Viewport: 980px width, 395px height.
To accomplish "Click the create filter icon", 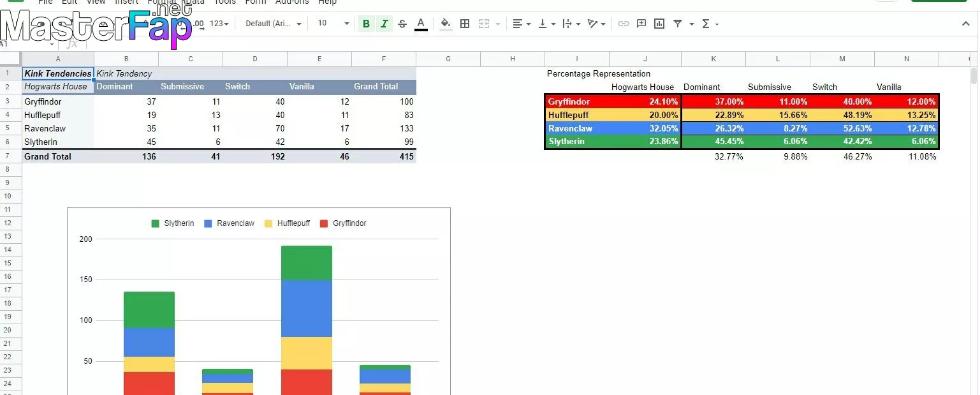I will pos(678,24).
